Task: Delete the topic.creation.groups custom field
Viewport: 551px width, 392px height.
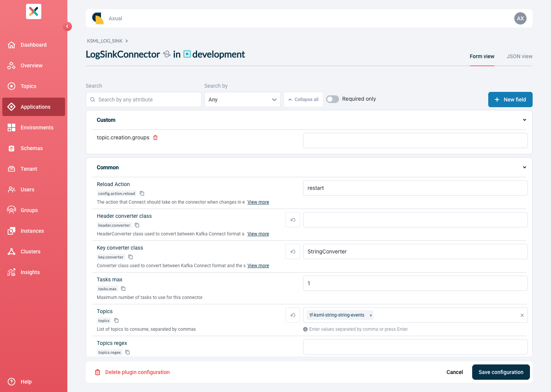Action: click(x=155, y=137)
